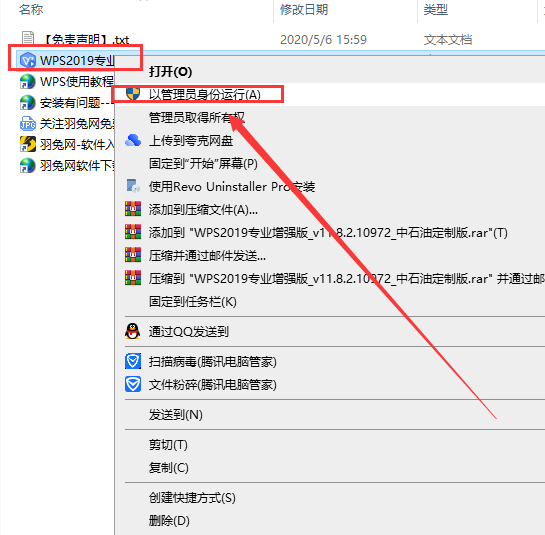Click the 文本文档 type cell
Screen dimensions: 545x535
pyautogui.click(x=448, y=40)
